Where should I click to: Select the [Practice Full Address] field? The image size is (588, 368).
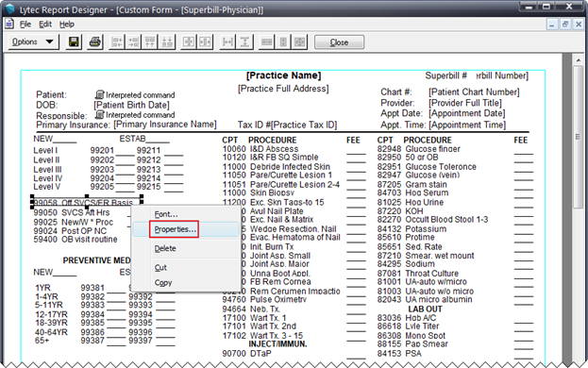coord(283,89)
